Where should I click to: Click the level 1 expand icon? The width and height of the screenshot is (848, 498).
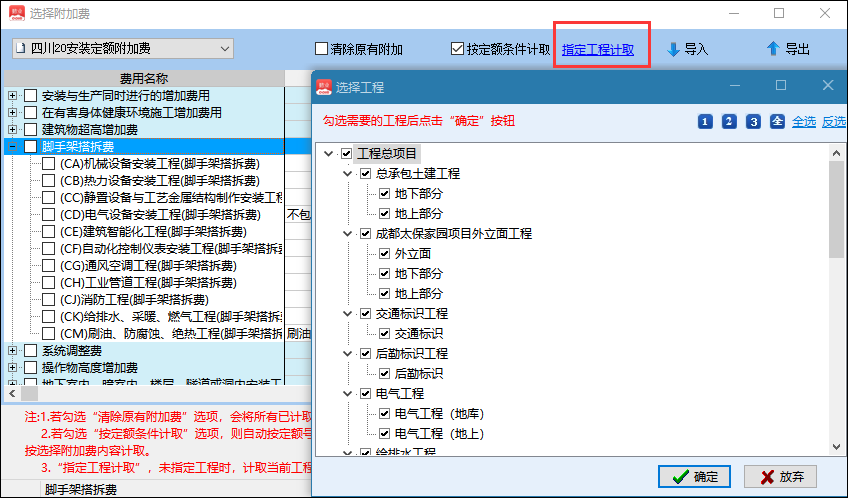pyautogui.click(x=705, y=121)
